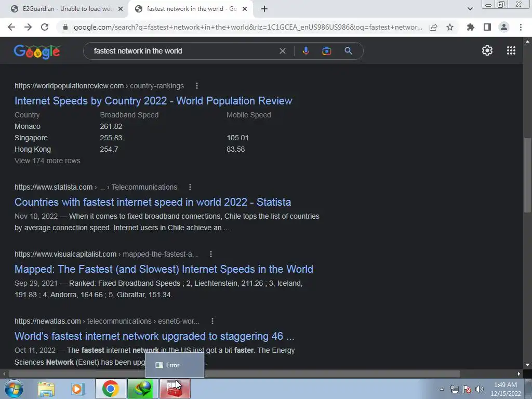Select the Error window preview
Viewport: 532px width, 399px height.
175,365
